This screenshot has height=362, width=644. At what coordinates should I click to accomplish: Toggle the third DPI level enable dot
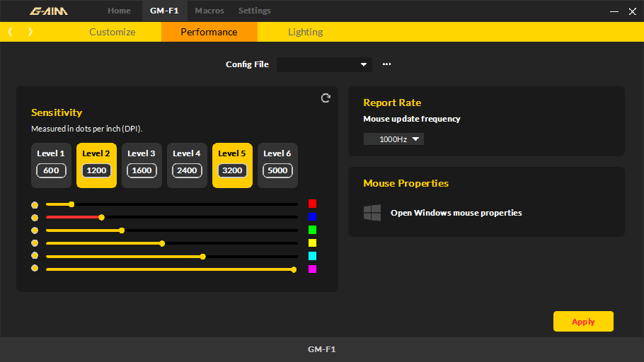tap(35, 230)
